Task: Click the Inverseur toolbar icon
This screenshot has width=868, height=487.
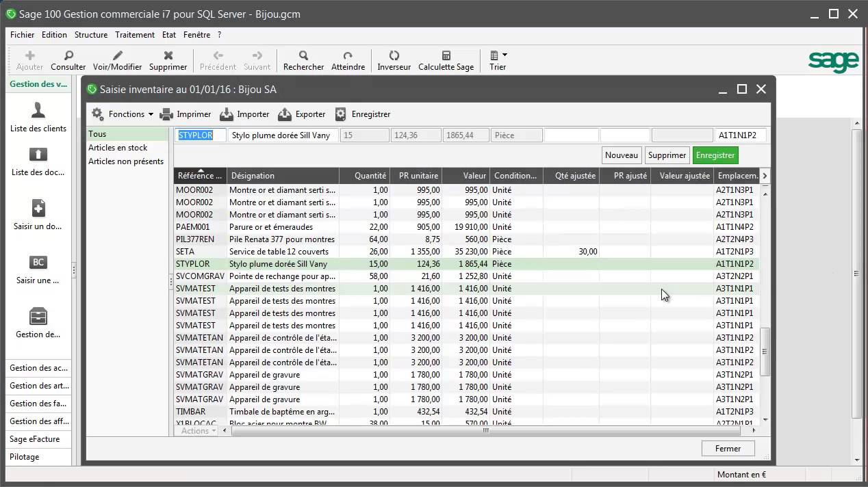Action: (x=394, y=55)
